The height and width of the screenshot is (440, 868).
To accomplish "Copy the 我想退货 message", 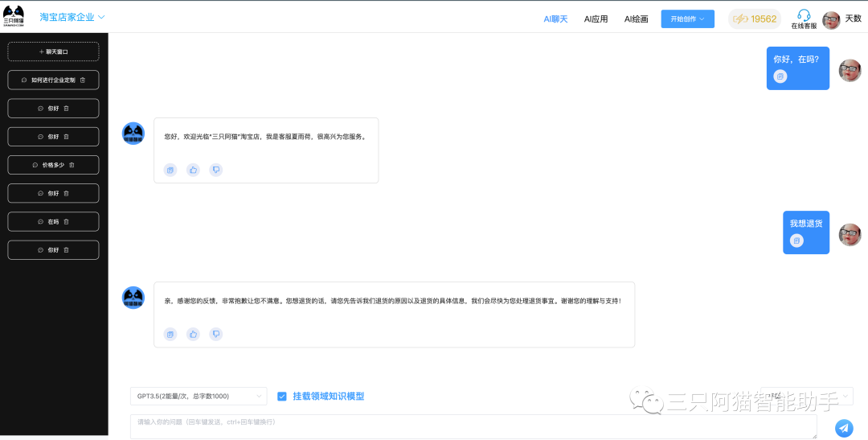I will pyautogui.click(x=796, y=241).
